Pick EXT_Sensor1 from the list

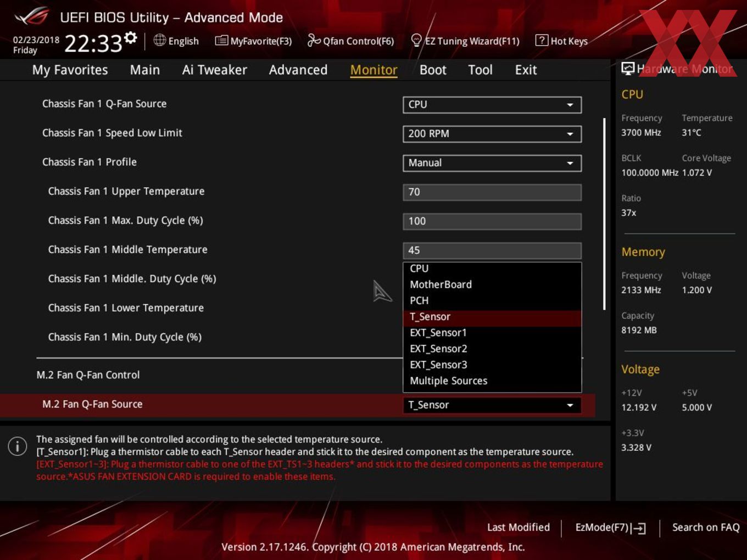tap(492, 333)
